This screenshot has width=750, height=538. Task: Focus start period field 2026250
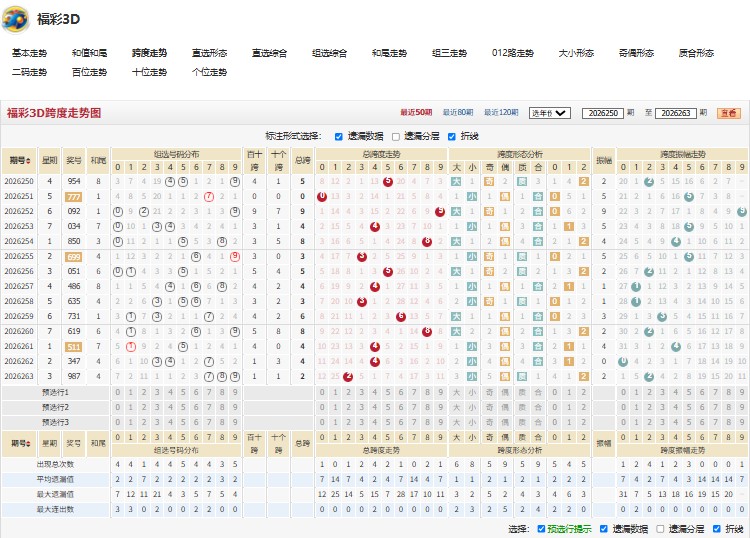tap(603, 113)
